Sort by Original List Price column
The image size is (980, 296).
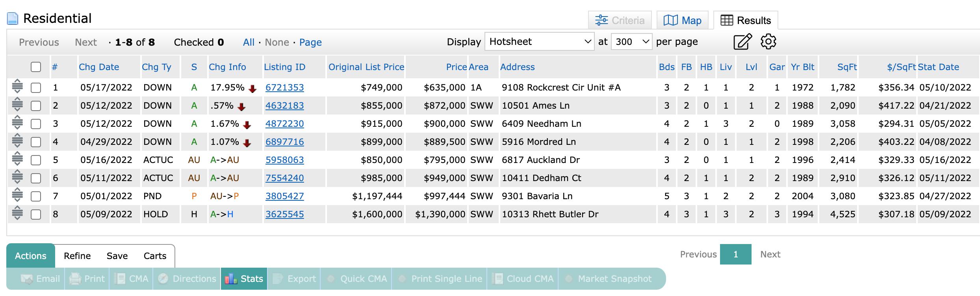pyautogui.click(x=366, y=67)
